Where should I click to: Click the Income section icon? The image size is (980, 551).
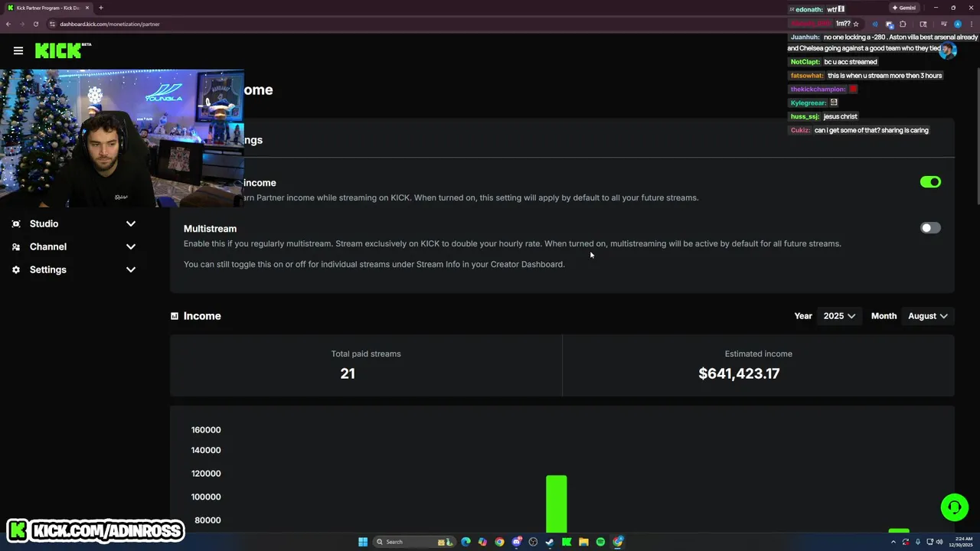[x=175, y=316]
